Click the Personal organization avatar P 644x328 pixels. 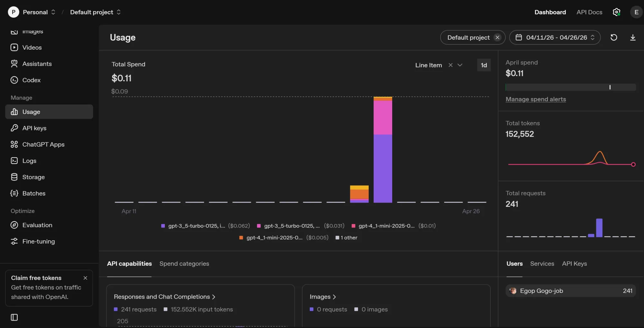tap(14, 12)
